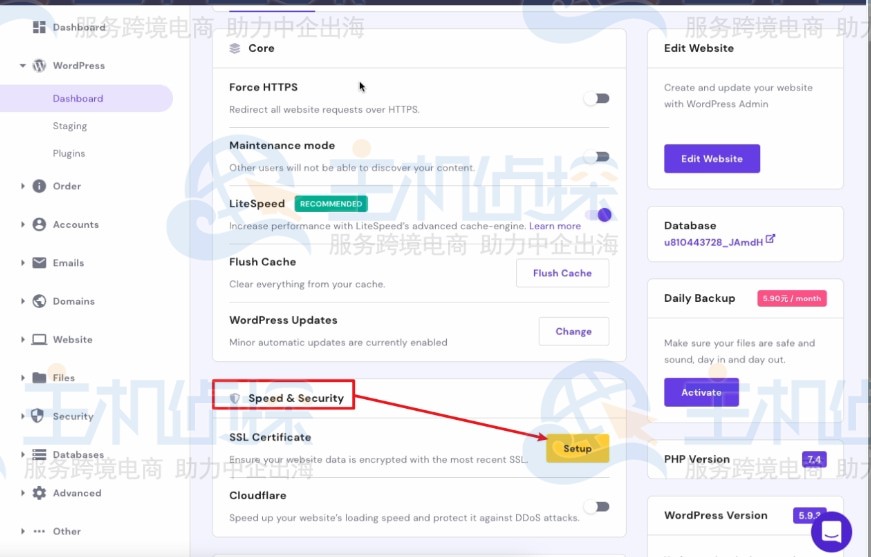Open database u810443728_JAmdH link
Image resolution: width=871 pixels, height=557 pixels.
(713, 242)
